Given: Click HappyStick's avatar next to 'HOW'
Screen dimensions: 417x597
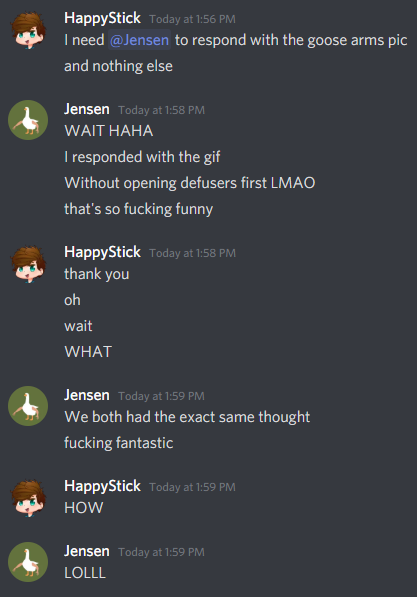Looking at the screenshot, I should pos(28,498).
